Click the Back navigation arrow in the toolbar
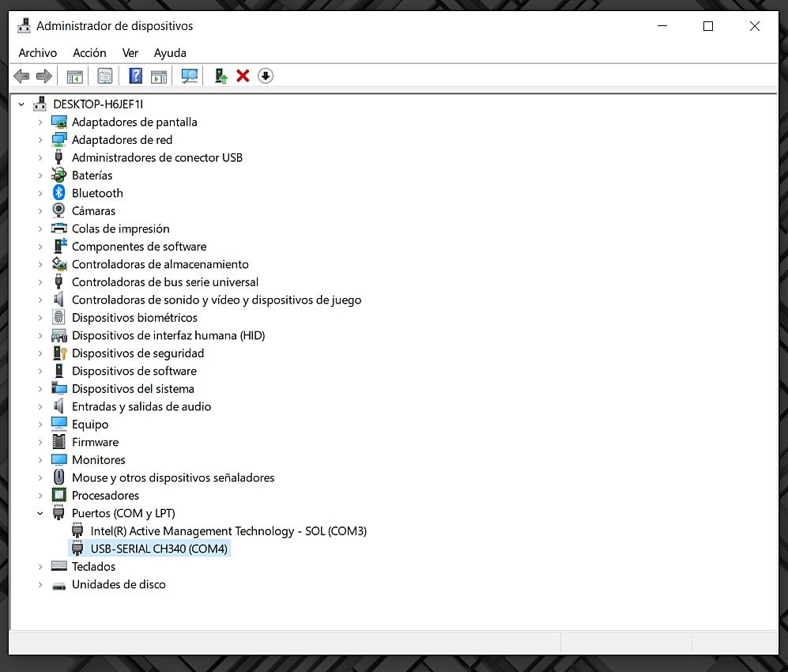Image resolution: width=788 pixels, height=672 pixels. 21,75
